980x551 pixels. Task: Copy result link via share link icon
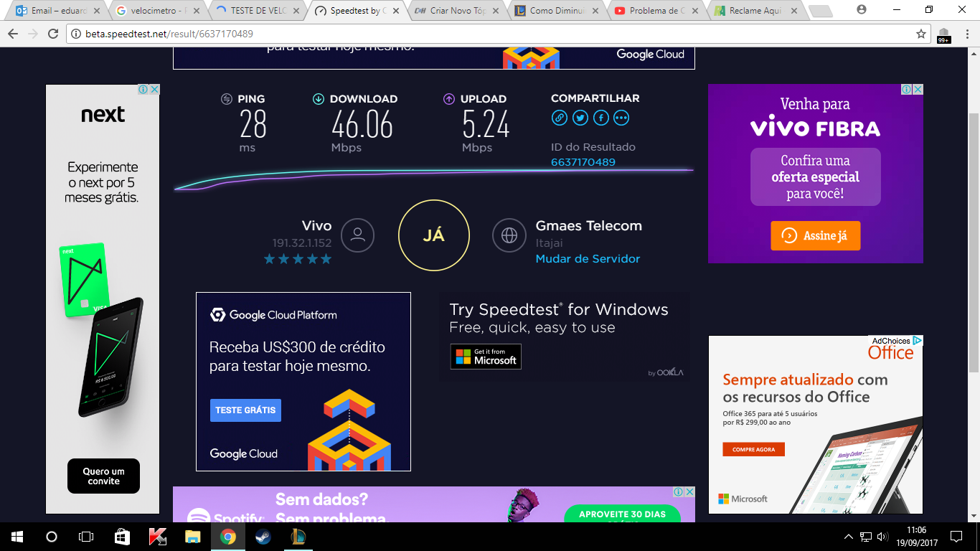coord(560,118)
